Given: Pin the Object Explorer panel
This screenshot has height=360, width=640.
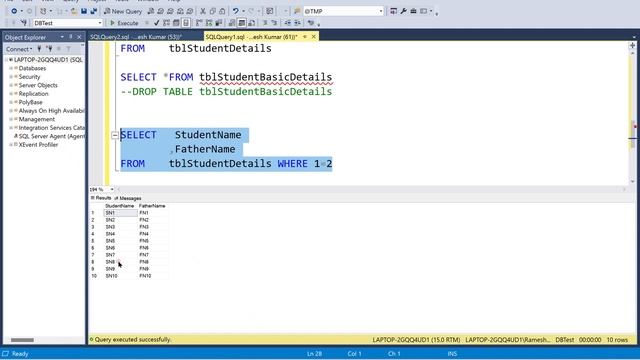Looking at the screenshot, I should (x=71, y=37).
